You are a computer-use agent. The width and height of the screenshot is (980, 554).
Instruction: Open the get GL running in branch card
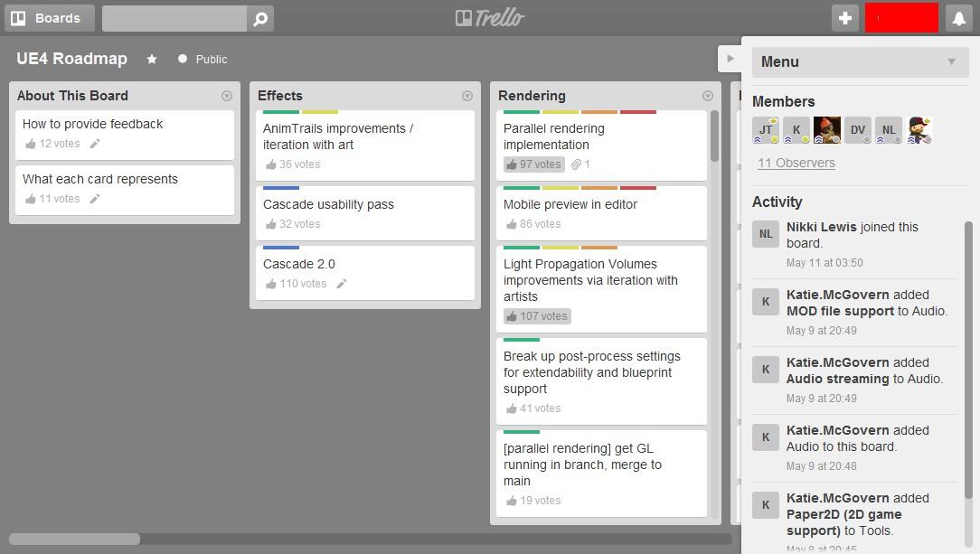pos(601,474)
